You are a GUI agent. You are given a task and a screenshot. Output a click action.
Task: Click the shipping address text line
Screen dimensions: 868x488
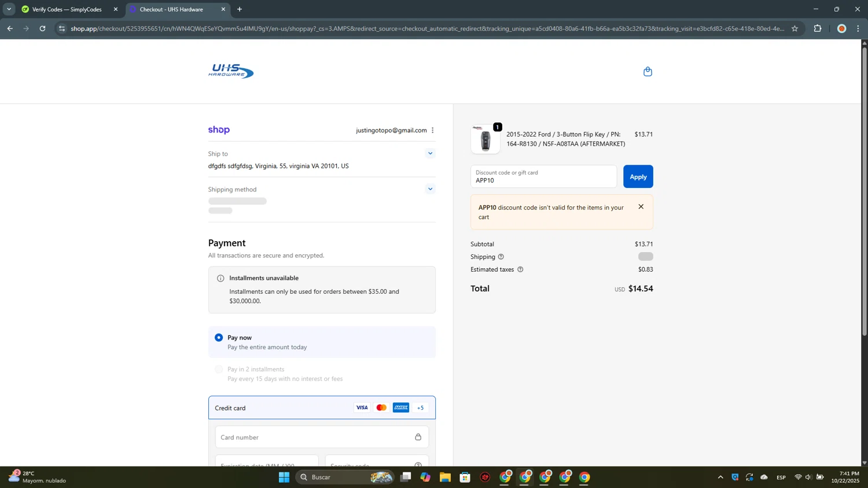(278, 166)
